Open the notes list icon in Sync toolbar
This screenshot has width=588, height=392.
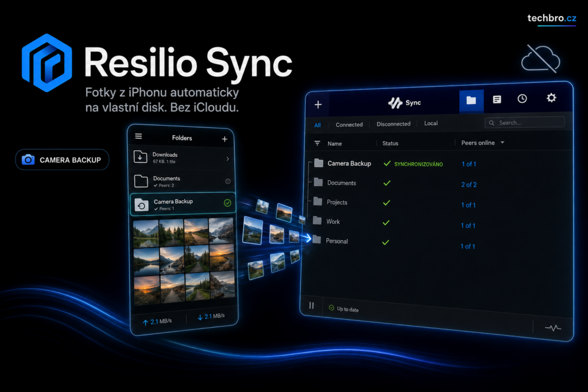pos(497,99)
